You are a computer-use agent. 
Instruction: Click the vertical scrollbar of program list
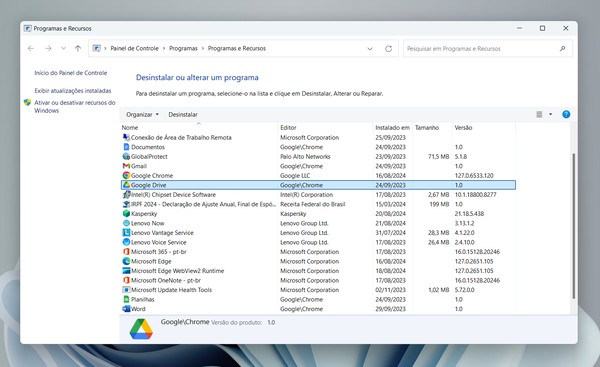click(x=573, y=226)
